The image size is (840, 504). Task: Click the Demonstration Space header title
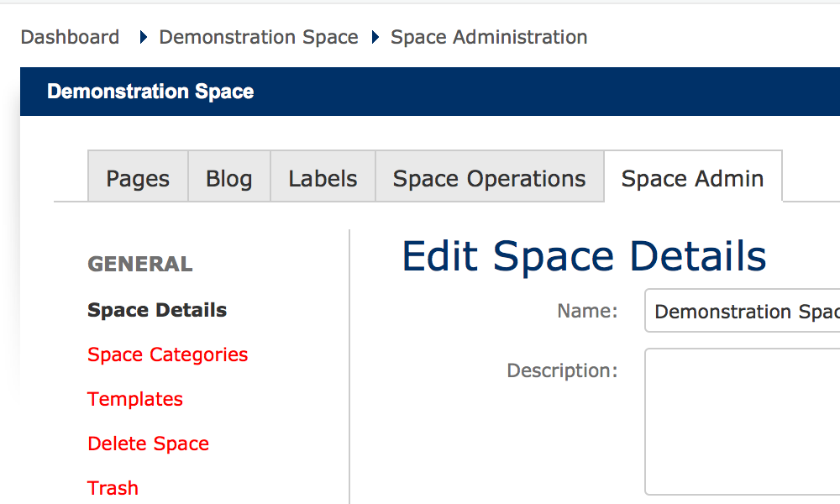150,92
